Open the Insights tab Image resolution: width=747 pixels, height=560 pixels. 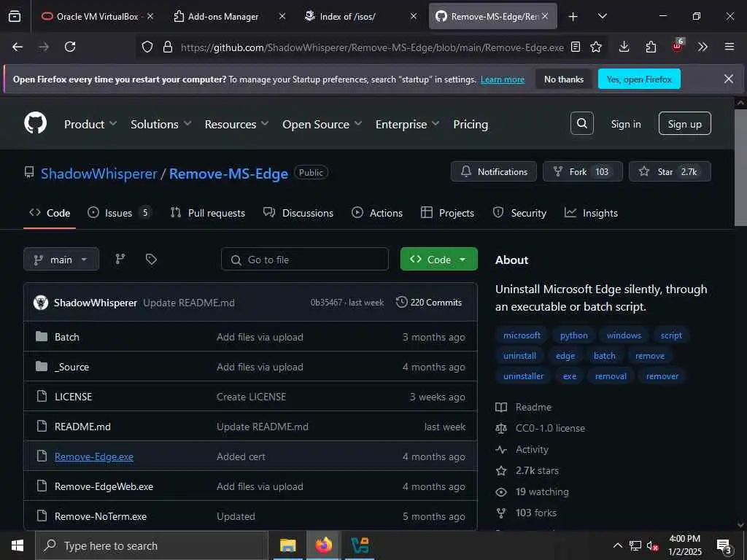[591, 213]
